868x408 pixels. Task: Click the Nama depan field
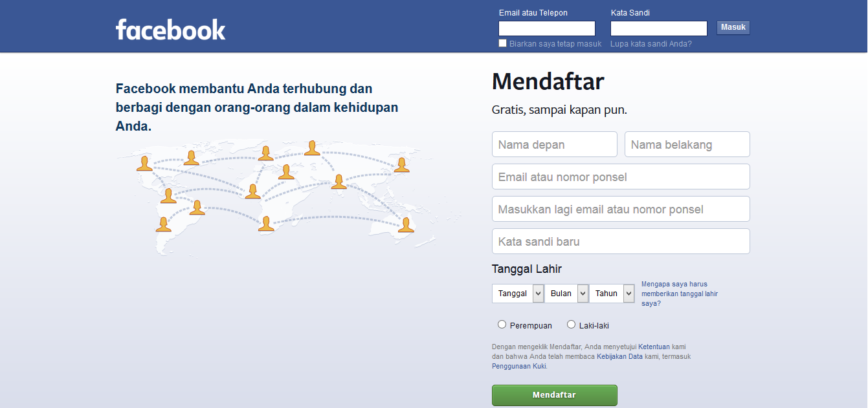[555, 144]
